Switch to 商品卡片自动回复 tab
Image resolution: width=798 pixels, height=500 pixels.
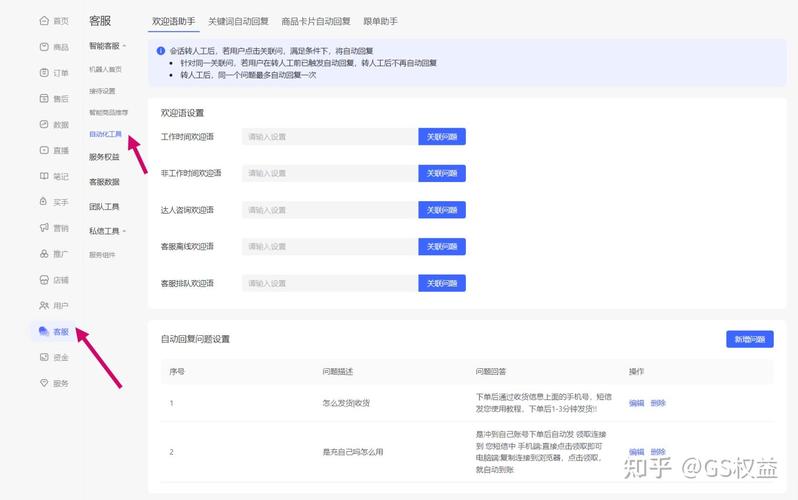pos(316,21)
